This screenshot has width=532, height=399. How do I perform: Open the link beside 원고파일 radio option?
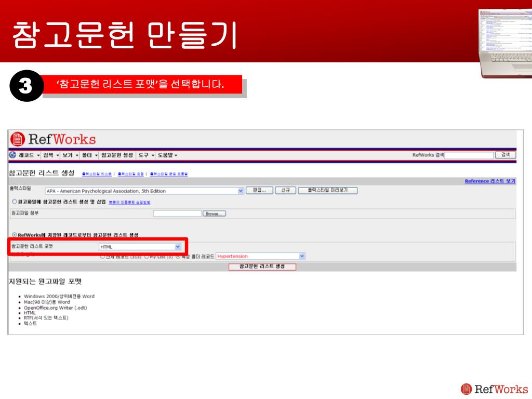[129, 202]
